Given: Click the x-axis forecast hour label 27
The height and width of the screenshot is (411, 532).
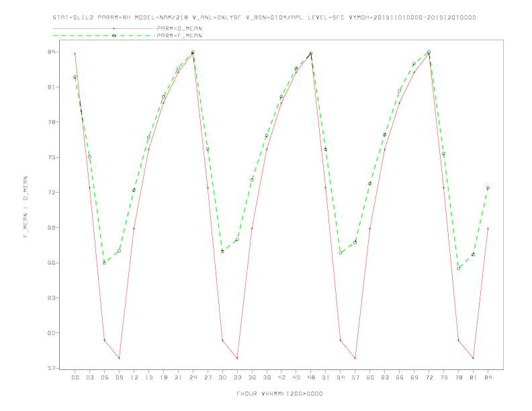Looking at the screenshot, I should [208, 377].
